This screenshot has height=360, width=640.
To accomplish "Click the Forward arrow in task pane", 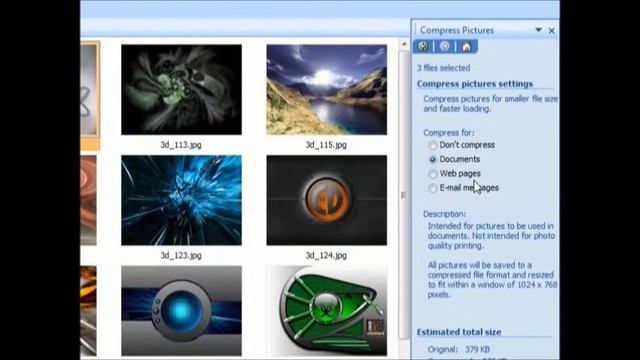I will tap(444, 46).
